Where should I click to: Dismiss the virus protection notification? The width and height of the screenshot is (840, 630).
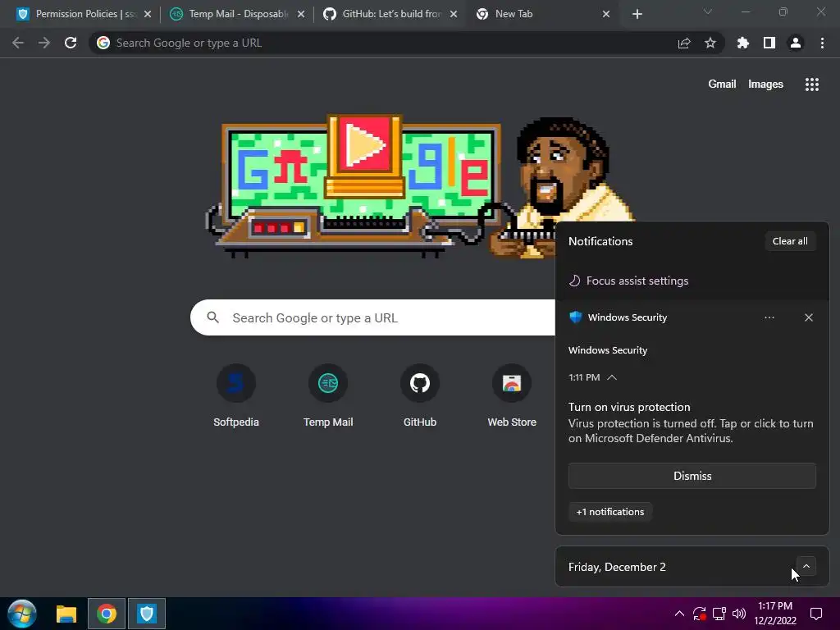point(692,476)
